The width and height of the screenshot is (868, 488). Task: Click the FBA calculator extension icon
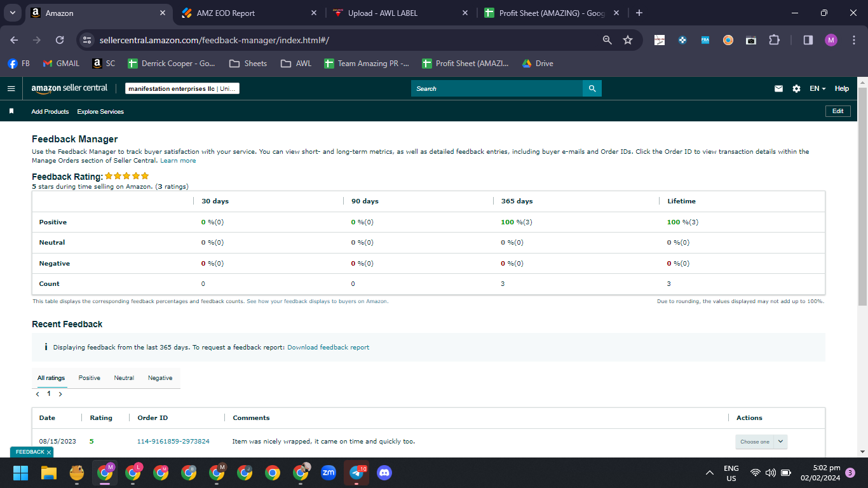click(705, 40)
